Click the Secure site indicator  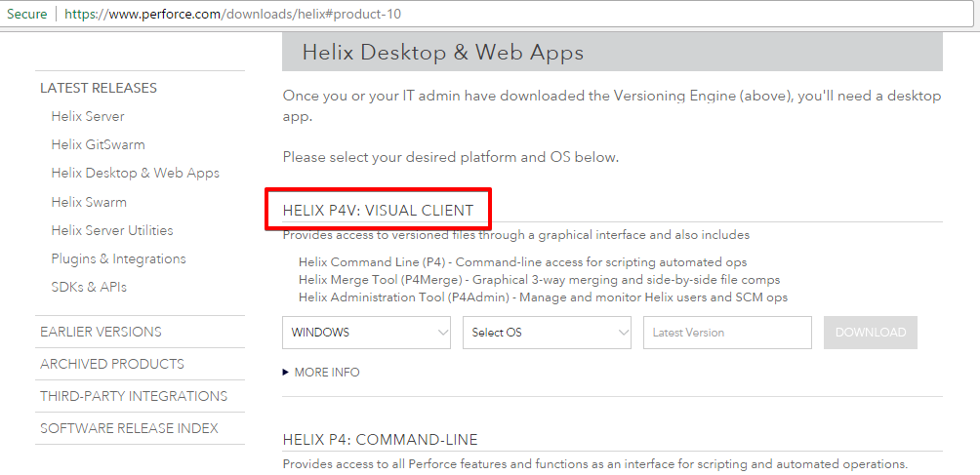click(27, 14)
